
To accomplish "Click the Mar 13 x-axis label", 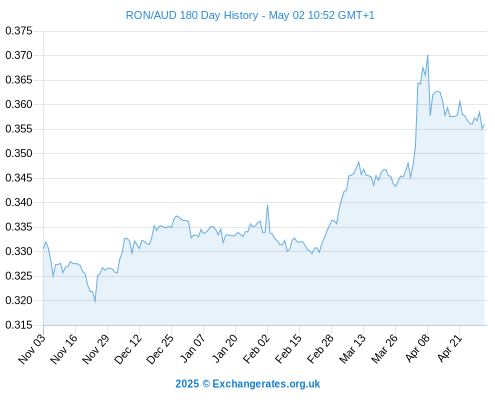I will (x=352, y=349).
